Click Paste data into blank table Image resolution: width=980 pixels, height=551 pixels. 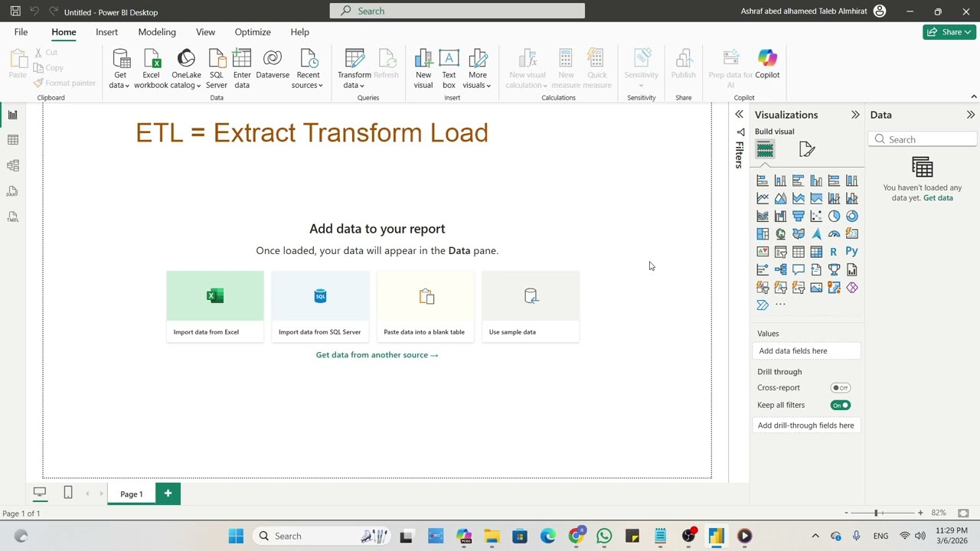[x=425, y=305]
